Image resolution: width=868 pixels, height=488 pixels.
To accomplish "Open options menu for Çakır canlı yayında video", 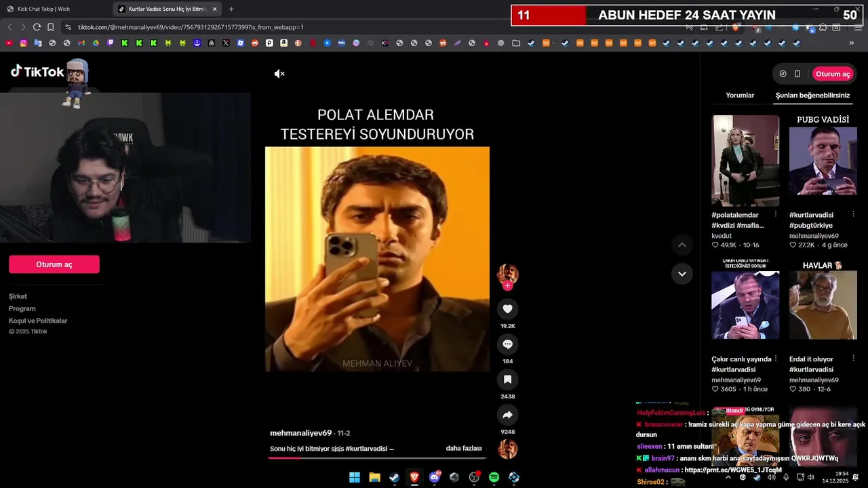I will tap(776, 359).
